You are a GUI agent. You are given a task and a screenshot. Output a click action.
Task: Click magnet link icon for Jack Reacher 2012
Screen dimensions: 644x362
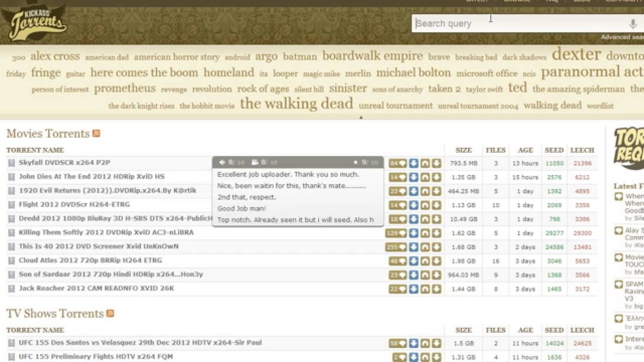click(x=425, y=289)
